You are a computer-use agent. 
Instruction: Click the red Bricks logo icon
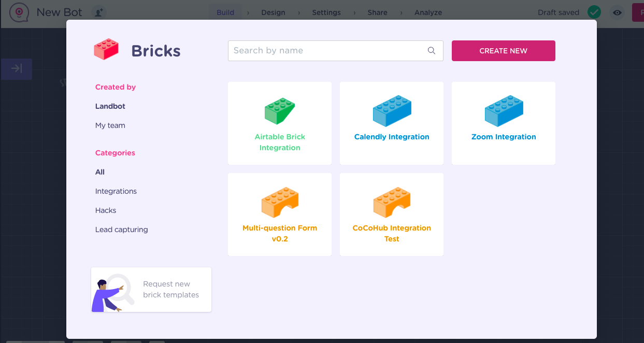click(x=106, y=50)
